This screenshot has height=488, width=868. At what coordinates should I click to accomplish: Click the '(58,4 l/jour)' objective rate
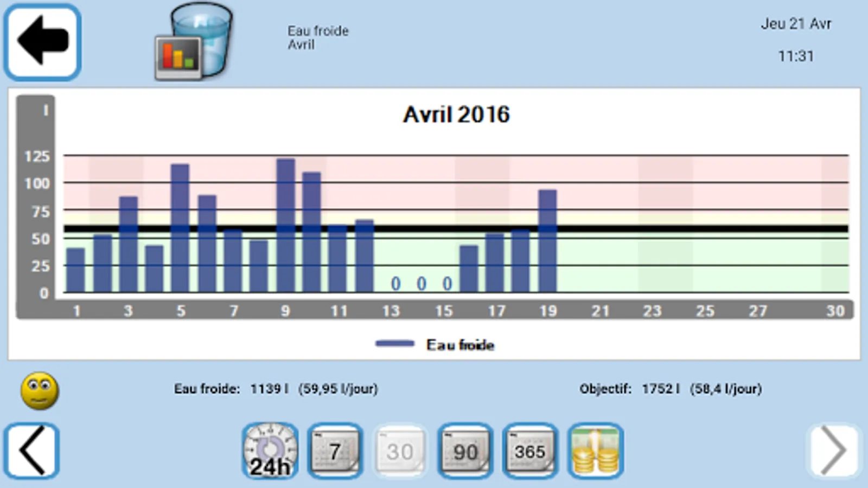pyautogui.click(x=726, y=389)
